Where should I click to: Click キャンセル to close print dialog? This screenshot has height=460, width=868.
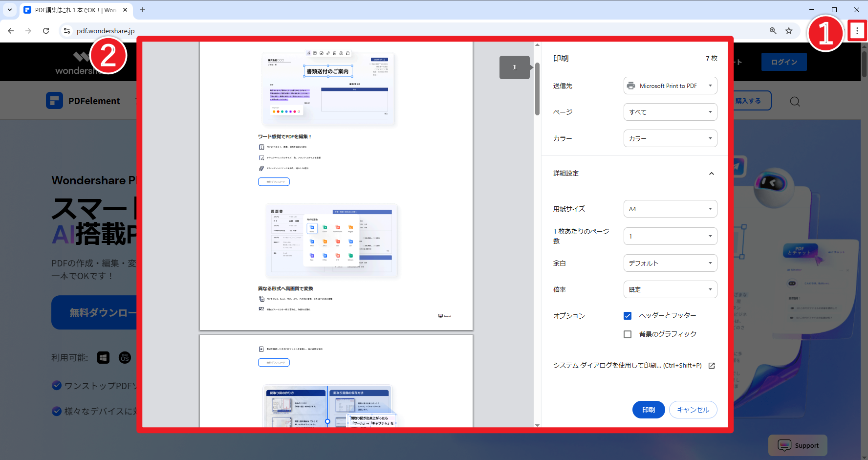point(693,410)
